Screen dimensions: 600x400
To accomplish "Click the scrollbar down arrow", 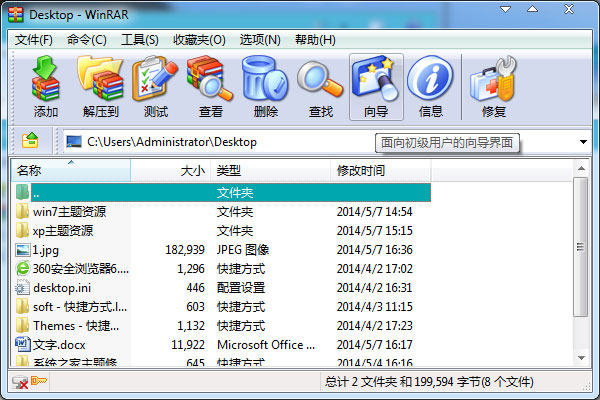I will tap(582, 358).
